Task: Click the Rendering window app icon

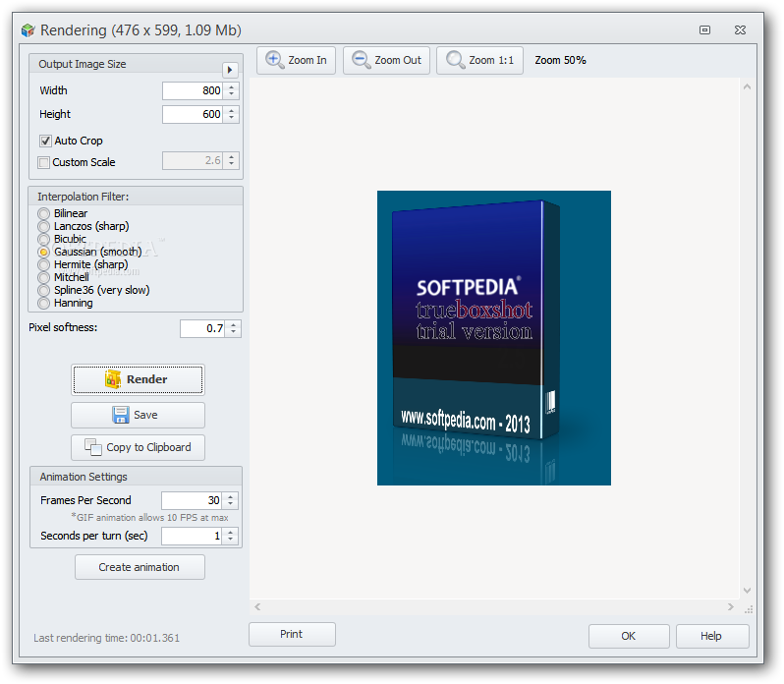Action: 28,30
